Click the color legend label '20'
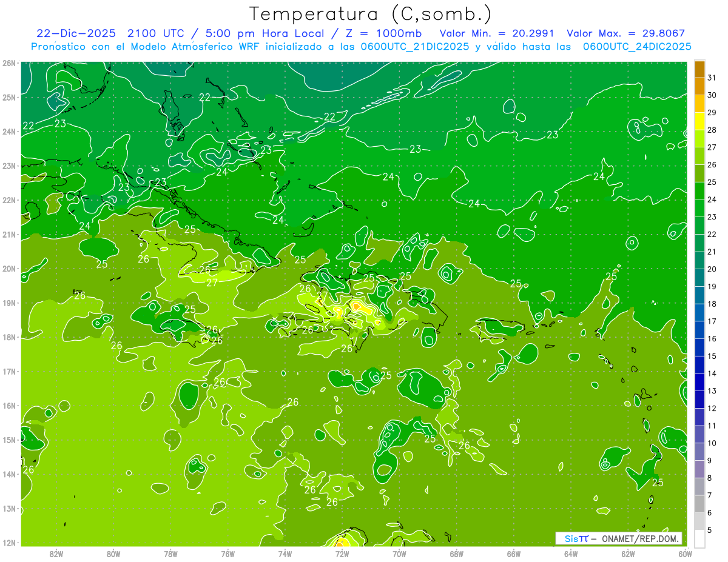This screenshot has height=562, width=728. pyautogui.click(x=712, y=269)
